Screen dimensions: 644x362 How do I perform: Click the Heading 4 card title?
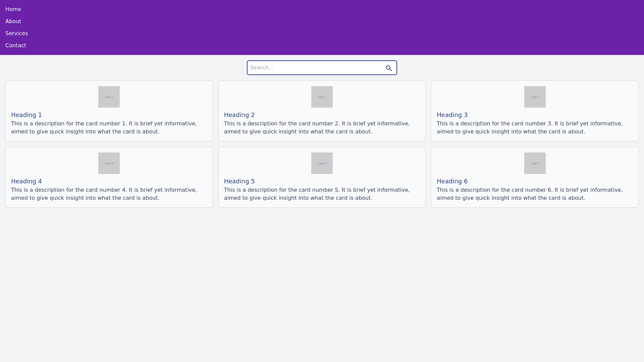[26, 181]
